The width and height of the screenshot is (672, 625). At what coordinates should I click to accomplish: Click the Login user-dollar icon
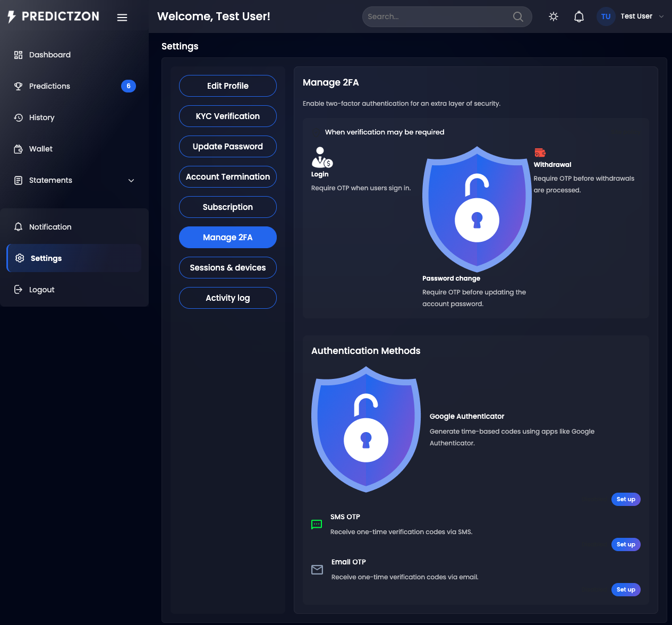(x=322, y=157)
